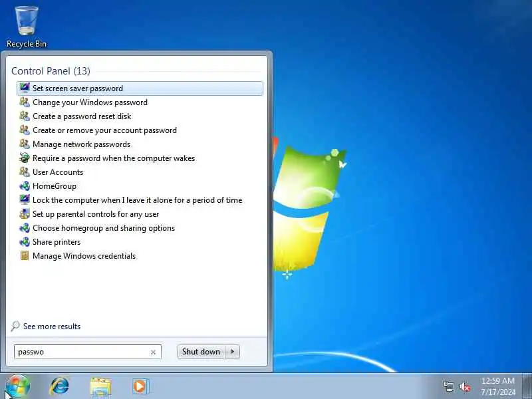Clear the search box with the X icon

pyautogui.click(x=153, y=352)
